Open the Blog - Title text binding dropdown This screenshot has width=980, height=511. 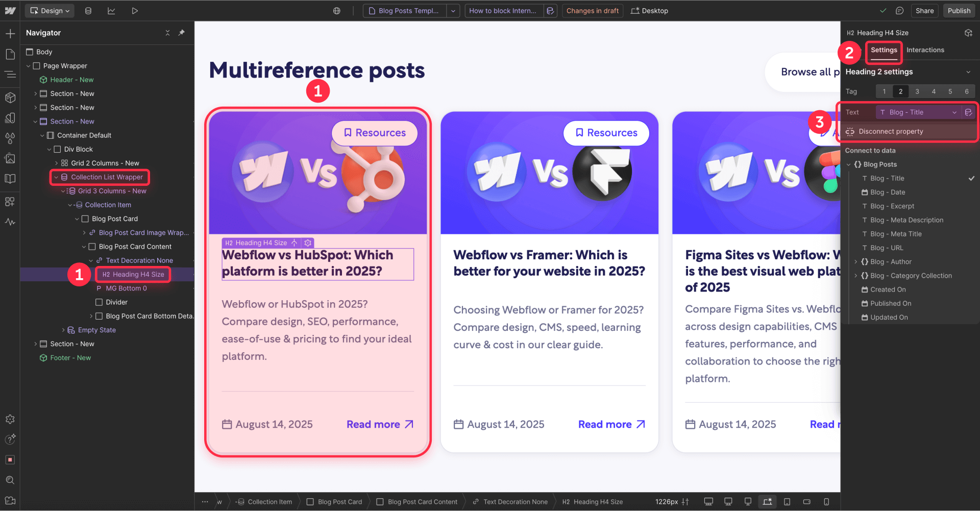click(919, 112)
